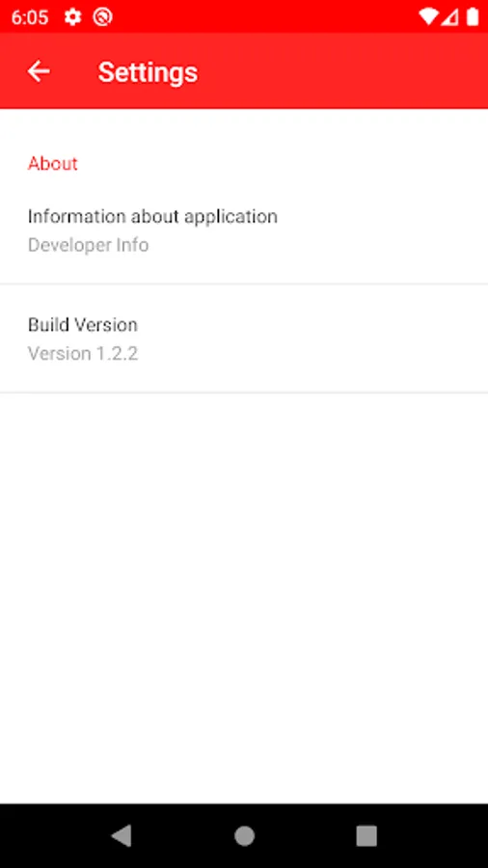This screenshot has width=488, height=868.
Task: Click the empty white area below Build Version
Action: point(244,598)
